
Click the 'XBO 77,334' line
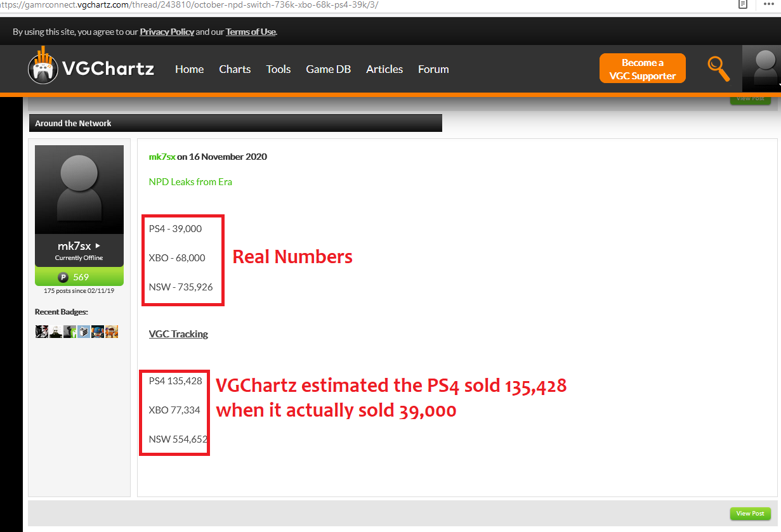coord(174,410)
